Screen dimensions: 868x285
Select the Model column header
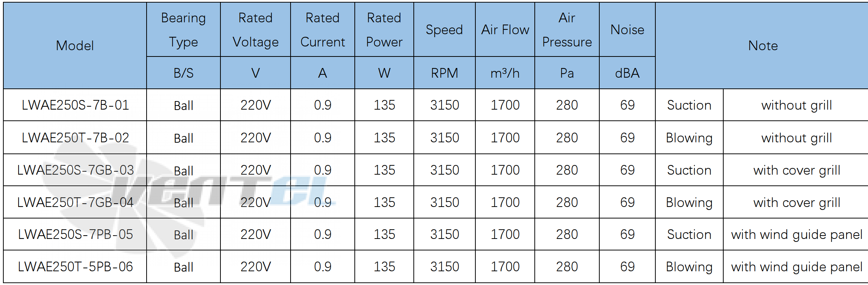coord(75,46)
